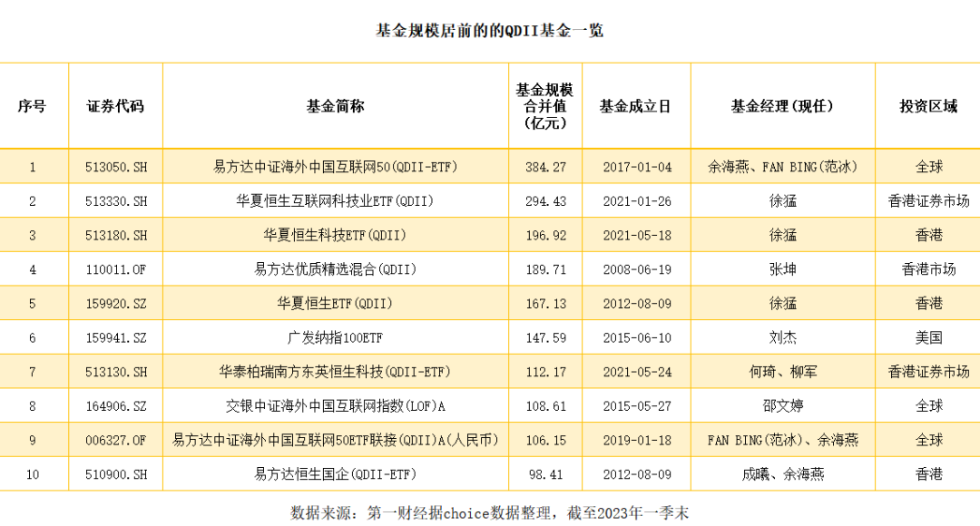Image resolution: width=980 pixels, height=526 pixels.
Task: Click manager cell 成曦、余海燕
Action: 782,474
